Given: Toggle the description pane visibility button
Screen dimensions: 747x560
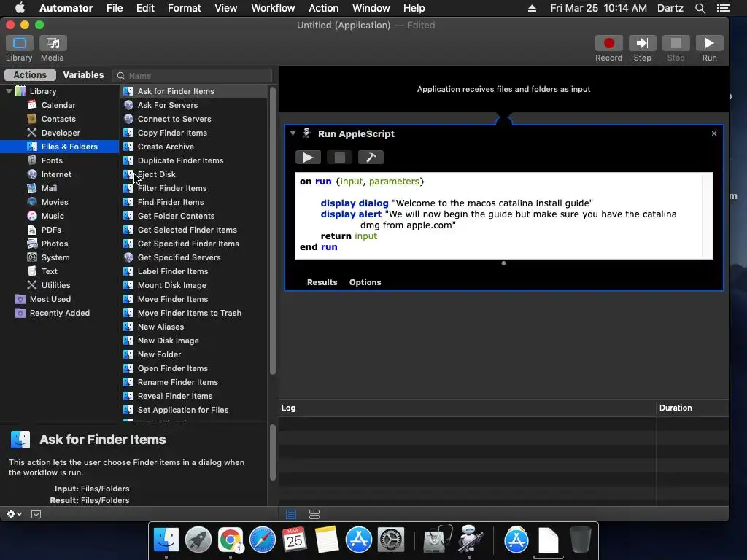Looking at the screenshot, I should [x=36, y=514].
